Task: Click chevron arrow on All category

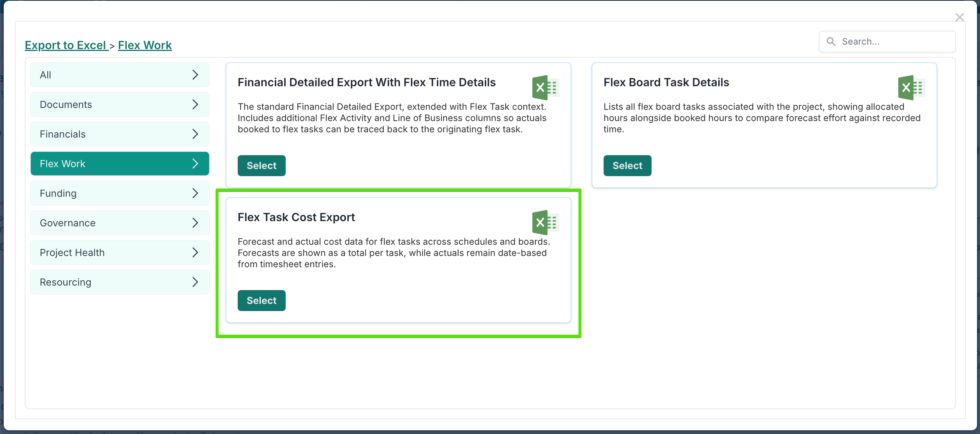Action: (x=195, y=75)
